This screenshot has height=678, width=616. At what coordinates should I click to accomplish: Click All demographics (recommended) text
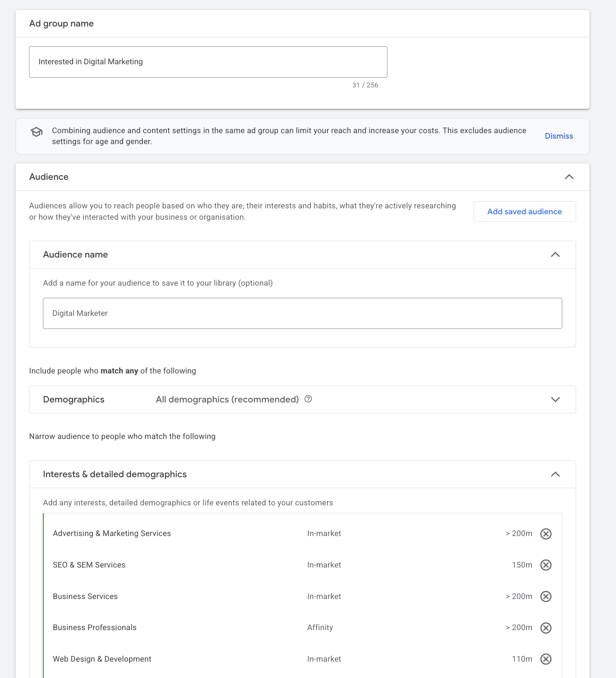227,399
